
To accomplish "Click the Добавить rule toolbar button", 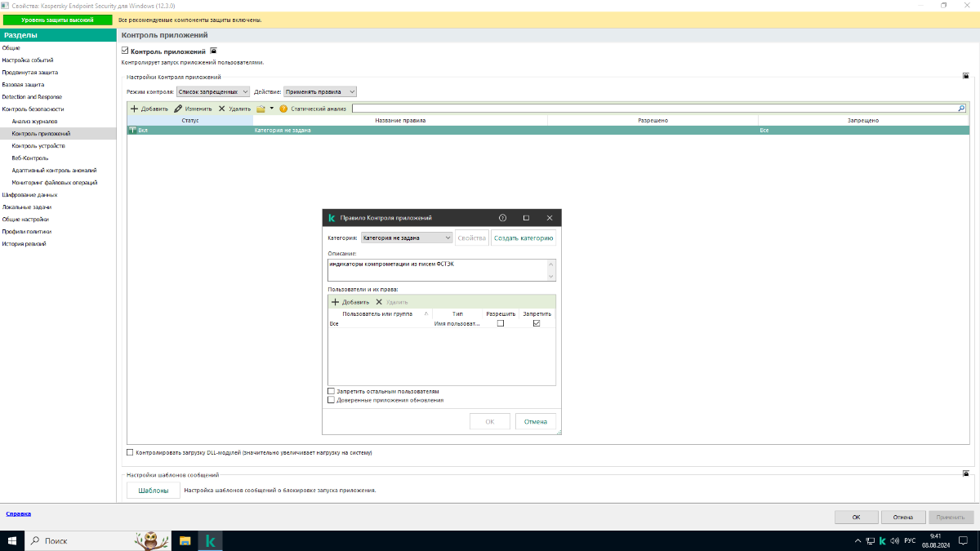I will [149, 109].
